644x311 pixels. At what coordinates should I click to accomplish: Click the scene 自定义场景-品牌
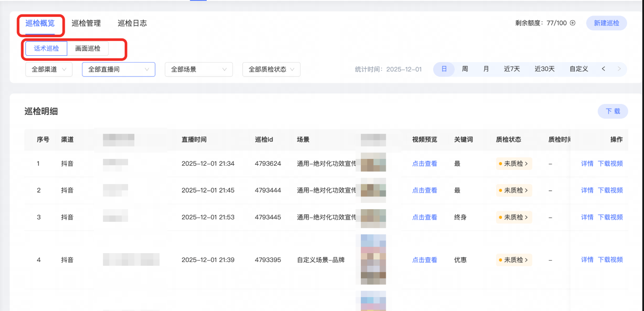(321, 260)
